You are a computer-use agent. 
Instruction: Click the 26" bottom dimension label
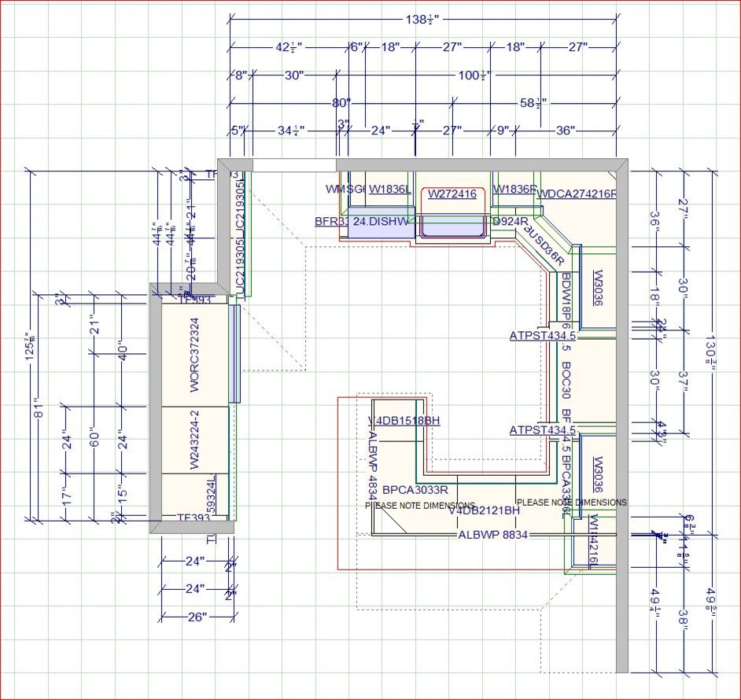tap(198, 617)
